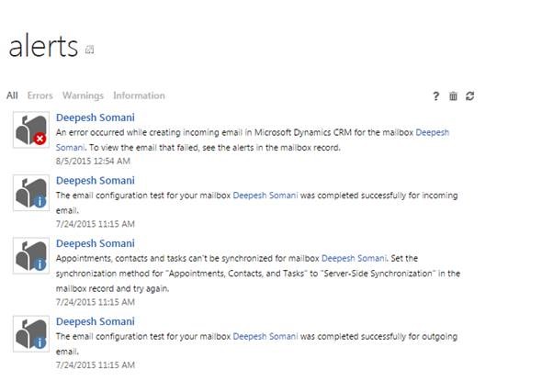Open the help question mark icon
Viewport: 553px width, 392px height.
[436, 95]
